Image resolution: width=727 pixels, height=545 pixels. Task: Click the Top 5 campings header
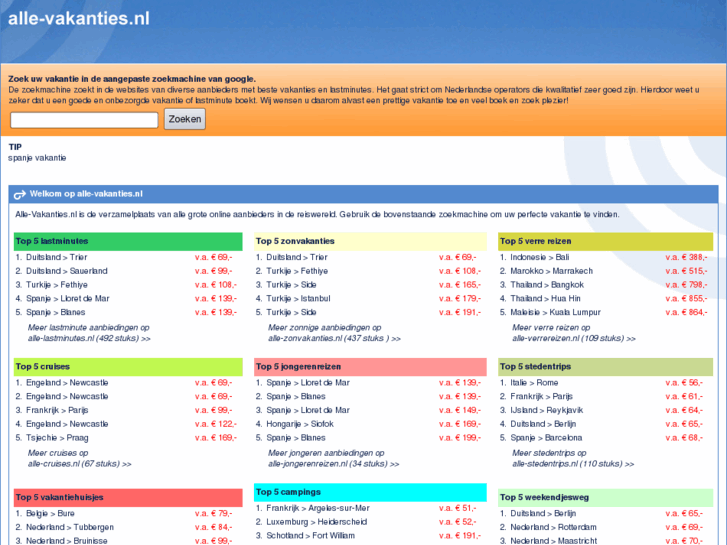point(370,493)
